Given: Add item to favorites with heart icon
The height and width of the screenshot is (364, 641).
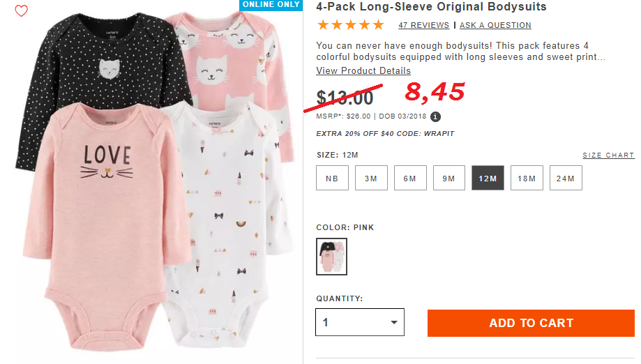Looking at the screenshot, I should tap(21, 10).
